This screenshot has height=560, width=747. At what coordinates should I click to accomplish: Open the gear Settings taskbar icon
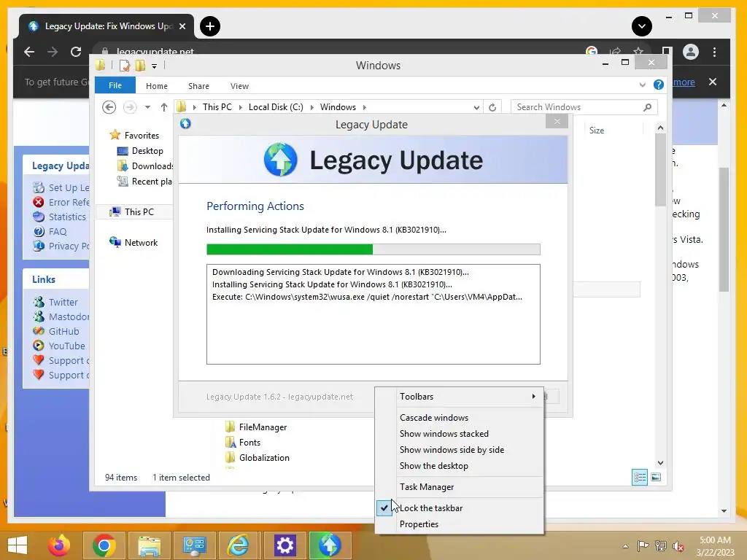click(285, 545)
